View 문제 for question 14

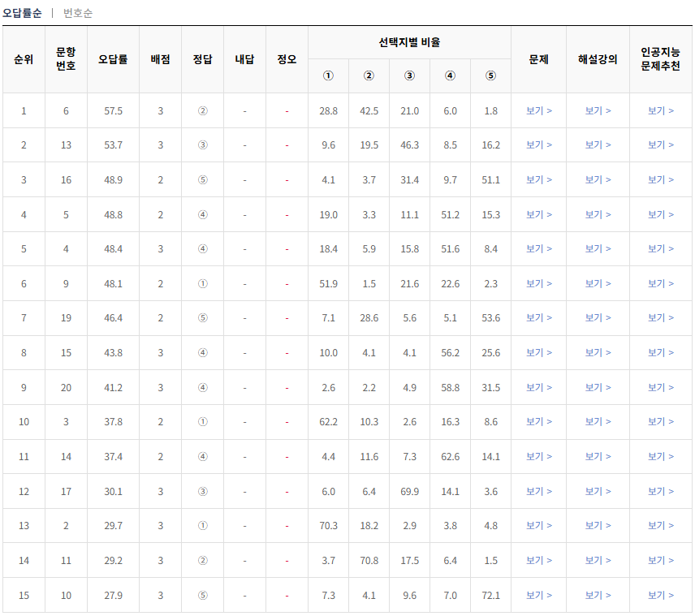540,456
